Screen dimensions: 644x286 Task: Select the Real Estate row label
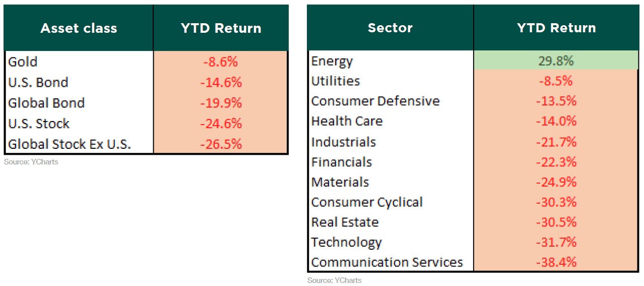click(345, 222)
